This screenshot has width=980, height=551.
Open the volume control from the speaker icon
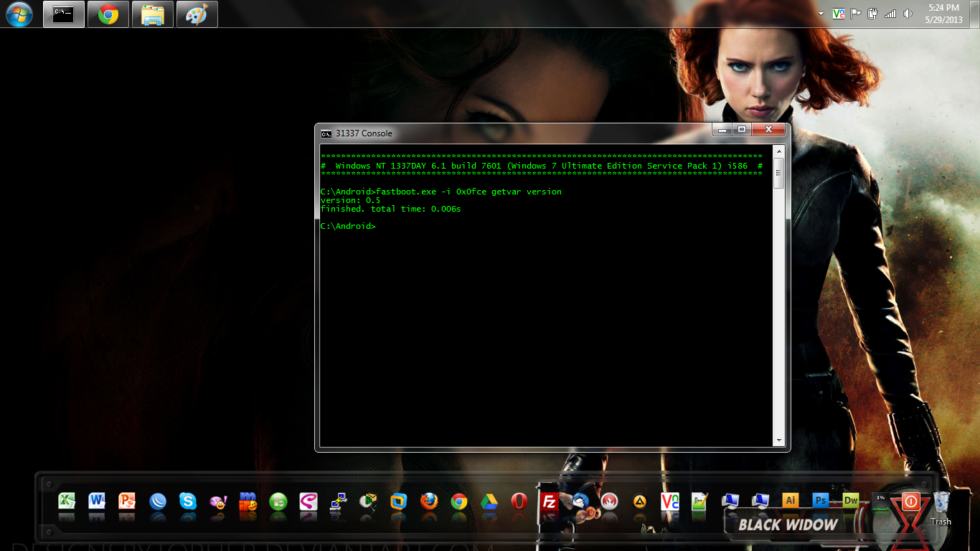pyautogui.click(x=908, y=13)
